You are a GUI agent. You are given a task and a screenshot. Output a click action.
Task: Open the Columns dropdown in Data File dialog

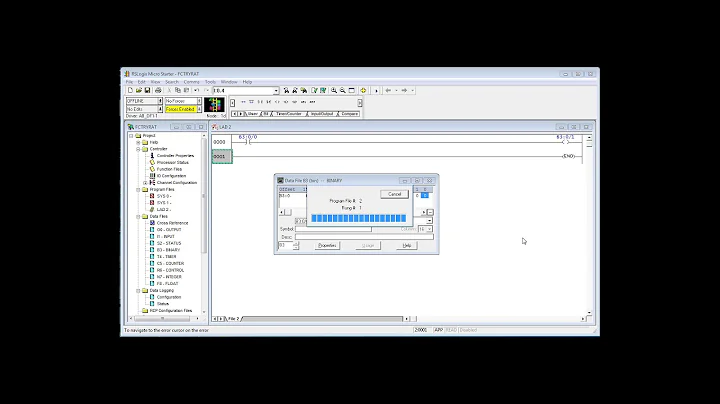coord(429,229)
